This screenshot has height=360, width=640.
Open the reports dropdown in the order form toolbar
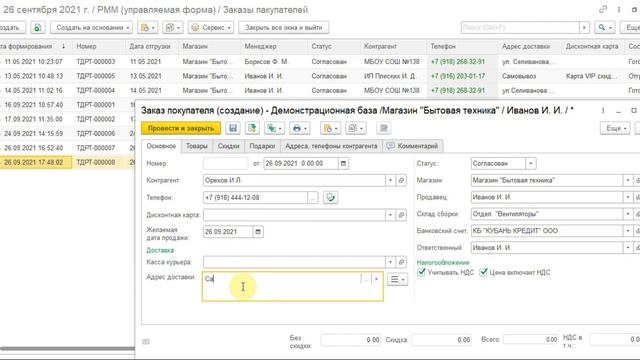(356, 128)
